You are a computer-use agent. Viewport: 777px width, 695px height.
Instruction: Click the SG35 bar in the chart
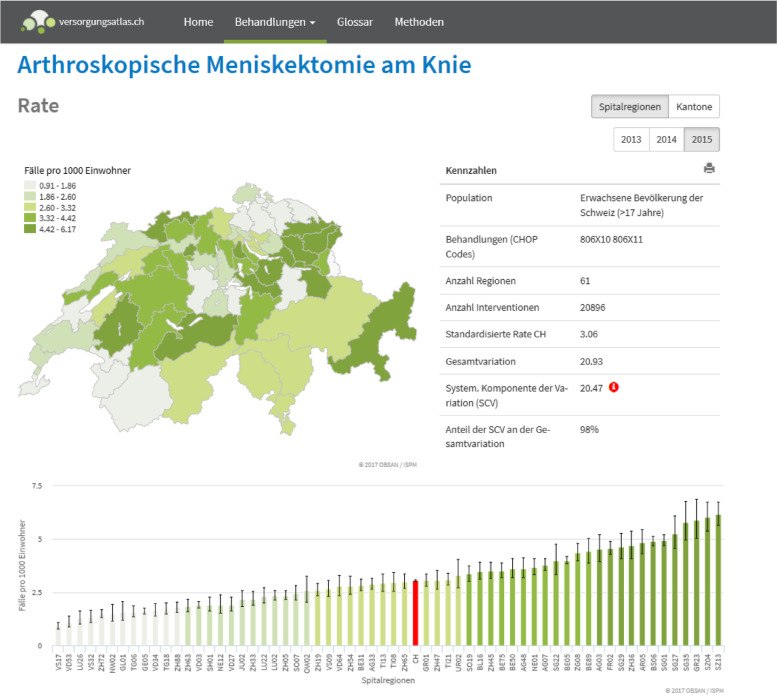tap(685, 584)
